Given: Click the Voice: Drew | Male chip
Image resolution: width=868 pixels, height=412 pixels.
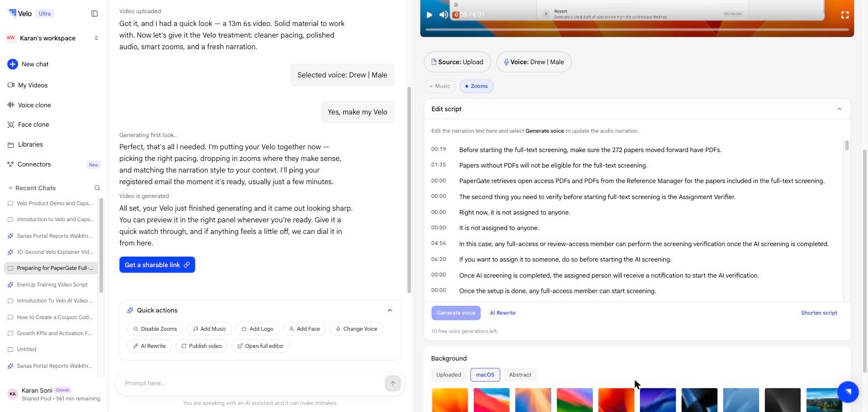Looking at the screenshot, I should pos(534,62).
